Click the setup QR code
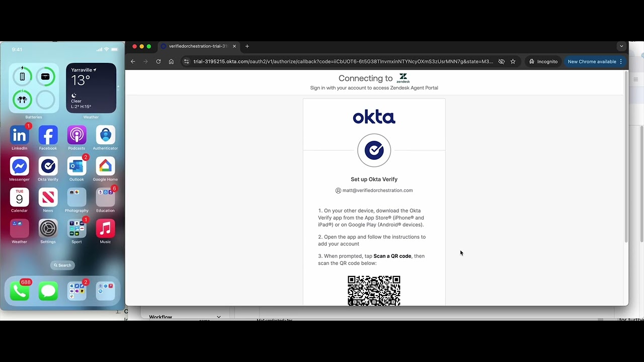The image size is (644, 362). point(374,290)
